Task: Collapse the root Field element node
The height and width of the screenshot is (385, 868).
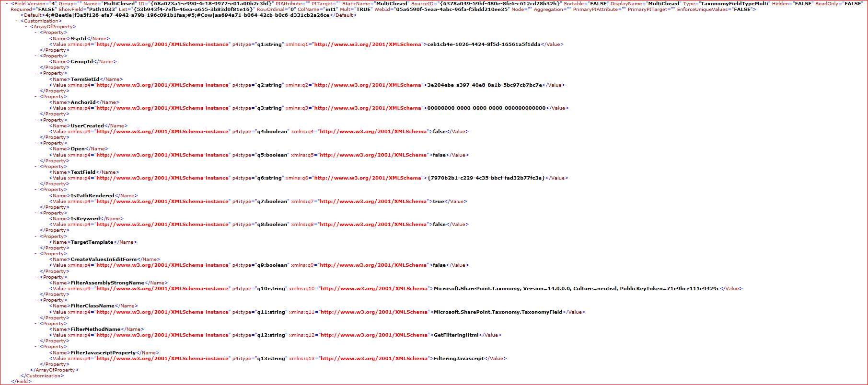Action: pyautogui.click(x=7, y=4)
